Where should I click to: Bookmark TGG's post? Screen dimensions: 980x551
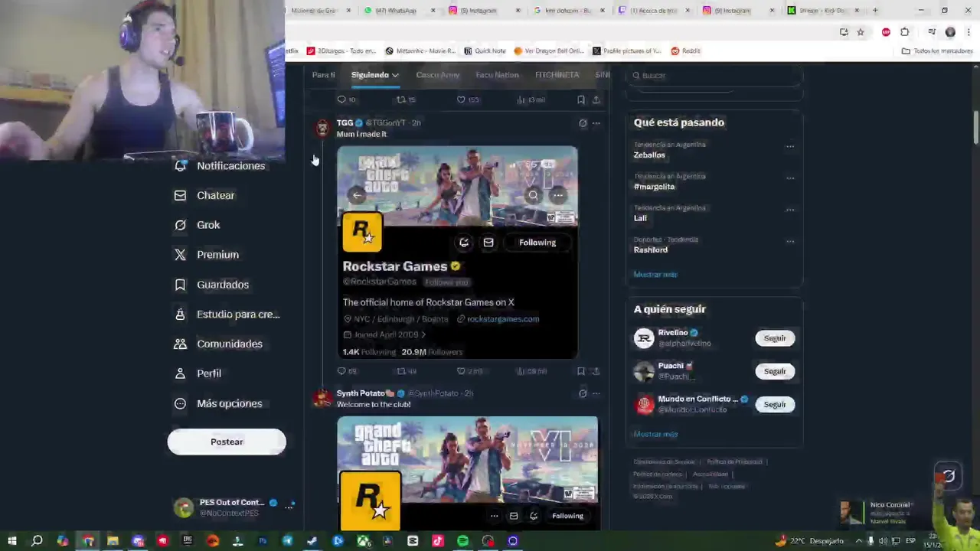click(581, 371)
